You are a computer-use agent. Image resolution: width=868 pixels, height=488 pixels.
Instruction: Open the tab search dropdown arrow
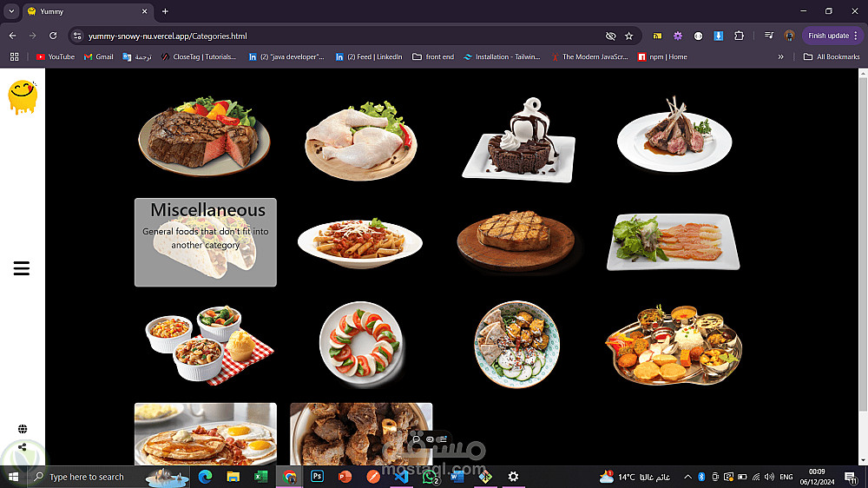(x=11, y=11)
